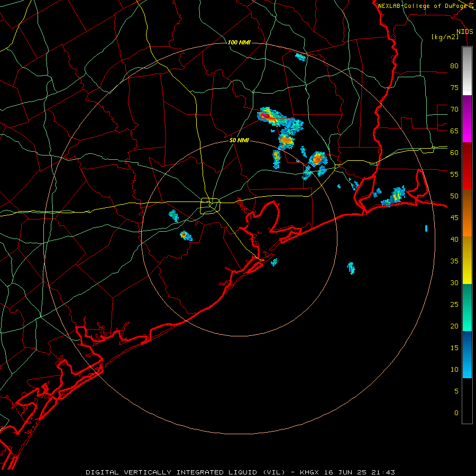Select the magenta-purple color bar segment

point(467,119)
